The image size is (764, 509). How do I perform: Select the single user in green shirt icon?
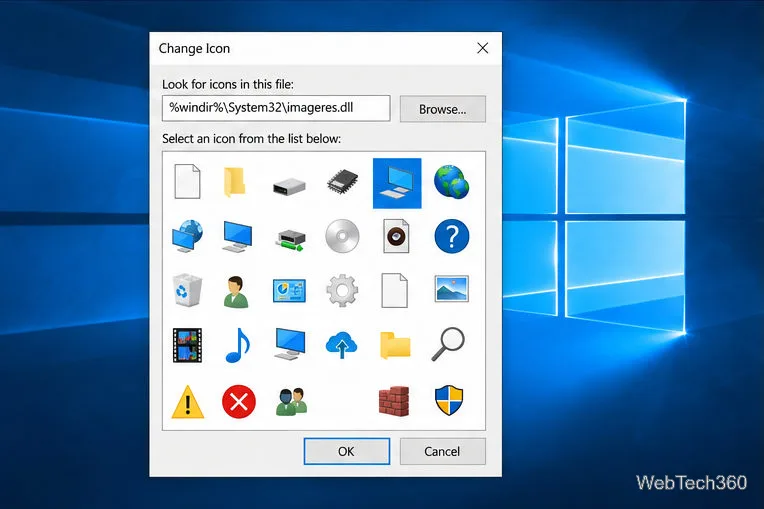point(236,292)
